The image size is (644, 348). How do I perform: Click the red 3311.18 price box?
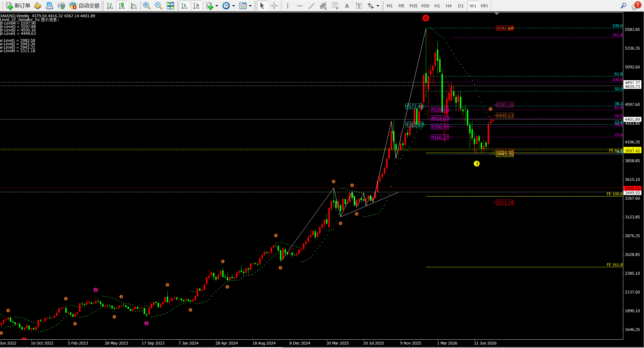click(505, 203)
